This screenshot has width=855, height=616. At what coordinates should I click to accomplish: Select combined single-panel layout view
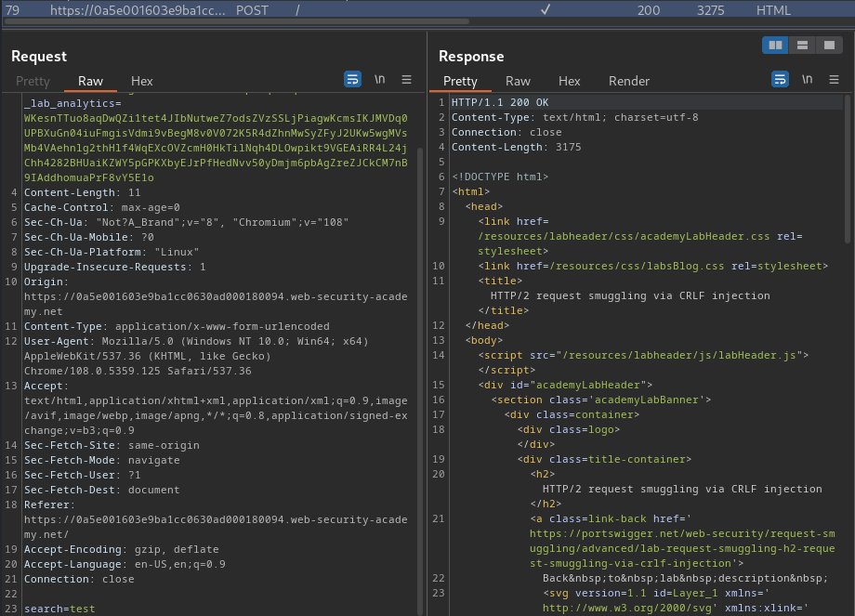(829, 46)
